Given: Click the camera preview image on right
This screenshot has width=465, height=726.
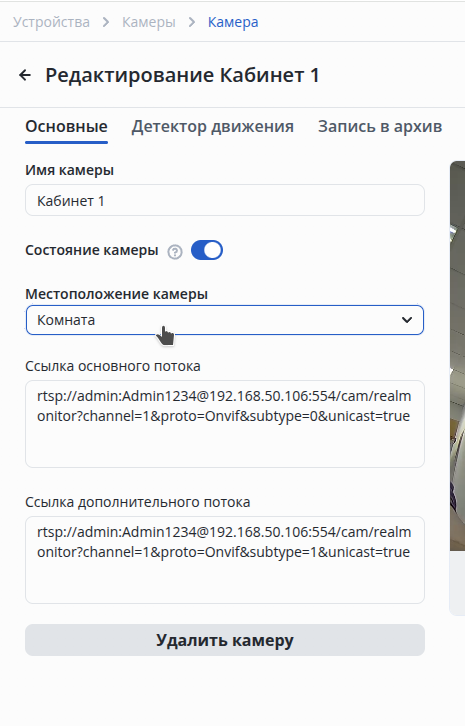Looking at the screenshot, I should point(457,356).
